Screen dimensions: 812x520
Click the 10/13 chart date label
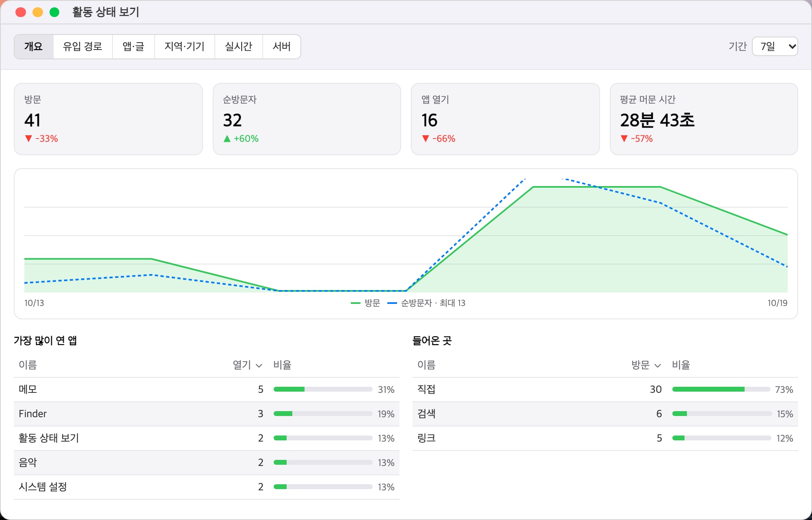(34, 303)
